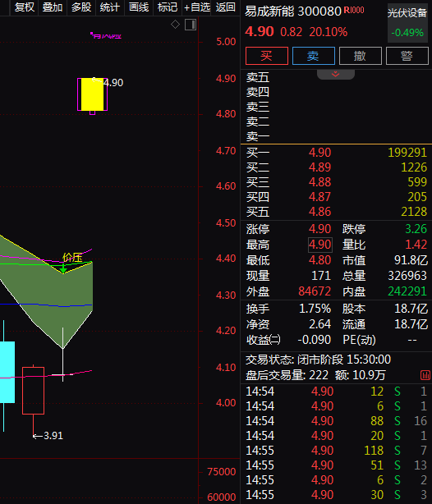This screenshot has width=432, height=504.
Task: Open 统计 statistics tool
Action: pyautogui.click(x=110, y=7)
